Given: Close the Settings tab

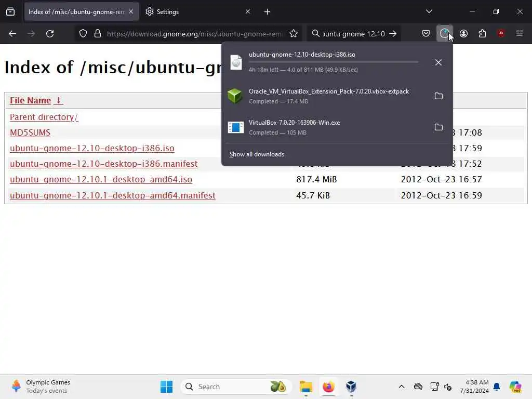Looking at the screenshot, I should pyautogui.click(x=248, y=11).
